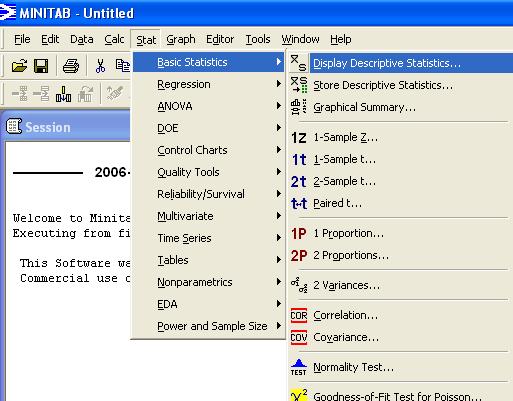
Task: Open the Editor menu
Action: [x=220, y=39]
